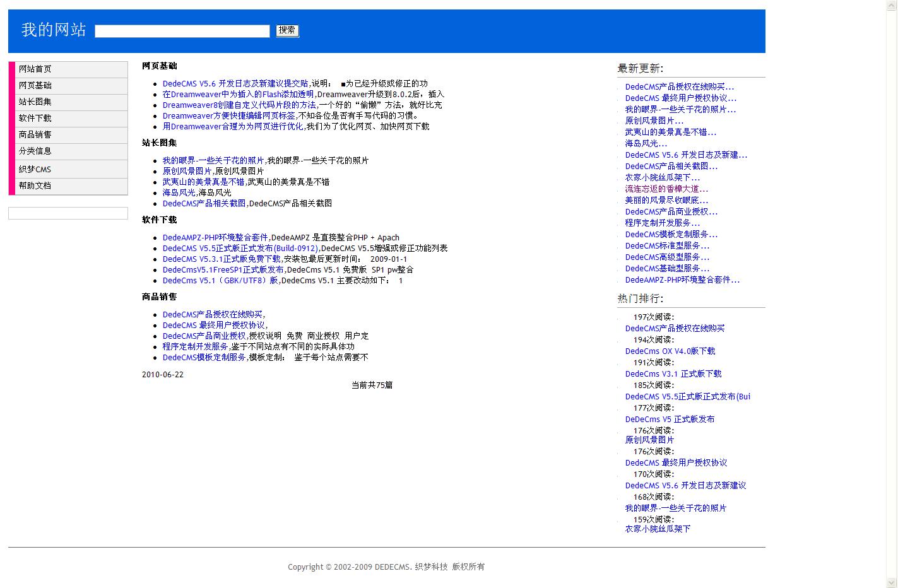
Task: Open 我的眼界-一些关于花的照片... in 最新更新
Action: [681, 109]
